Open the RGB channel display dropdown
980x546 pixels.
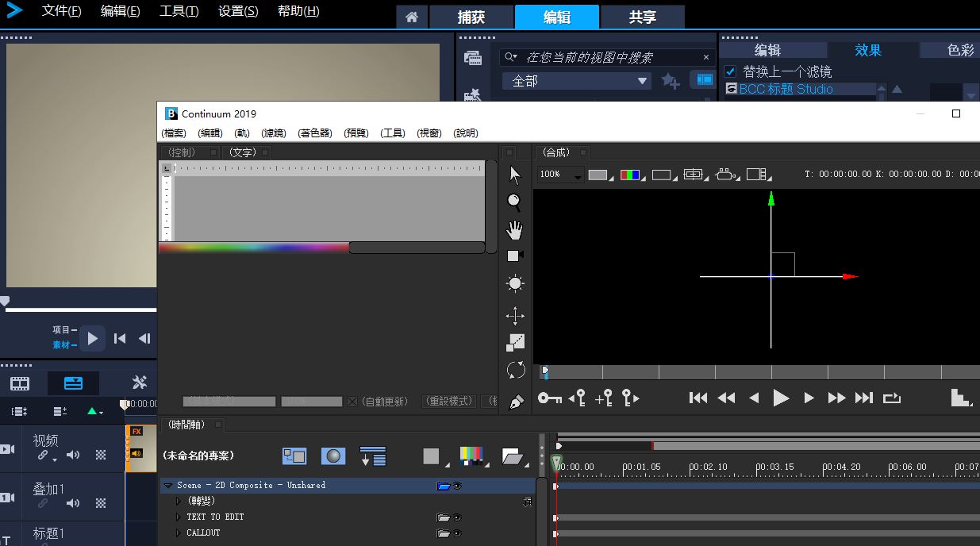point(632,175)
